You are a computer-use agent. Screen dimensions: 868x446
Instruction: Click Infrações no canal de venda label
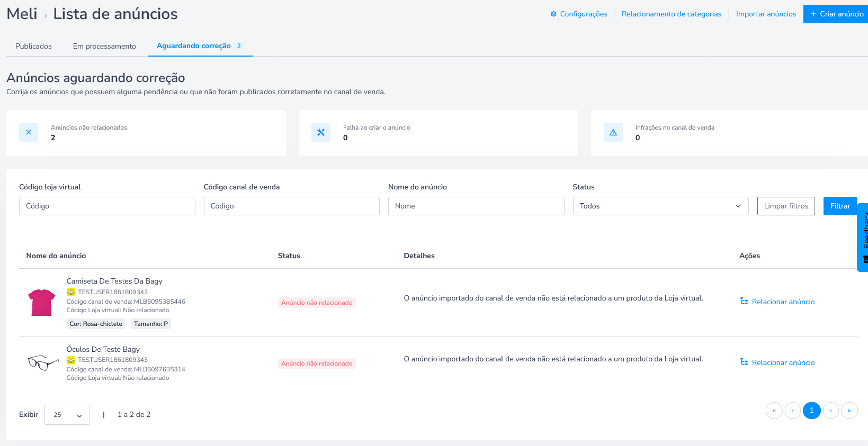[x=675, y=128]
